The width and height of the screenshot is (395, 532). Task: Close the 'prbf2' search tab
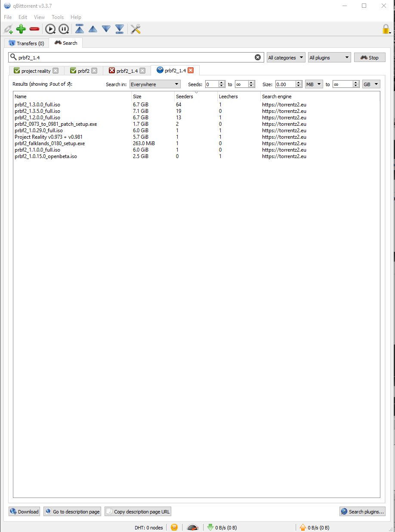(94, 71)
